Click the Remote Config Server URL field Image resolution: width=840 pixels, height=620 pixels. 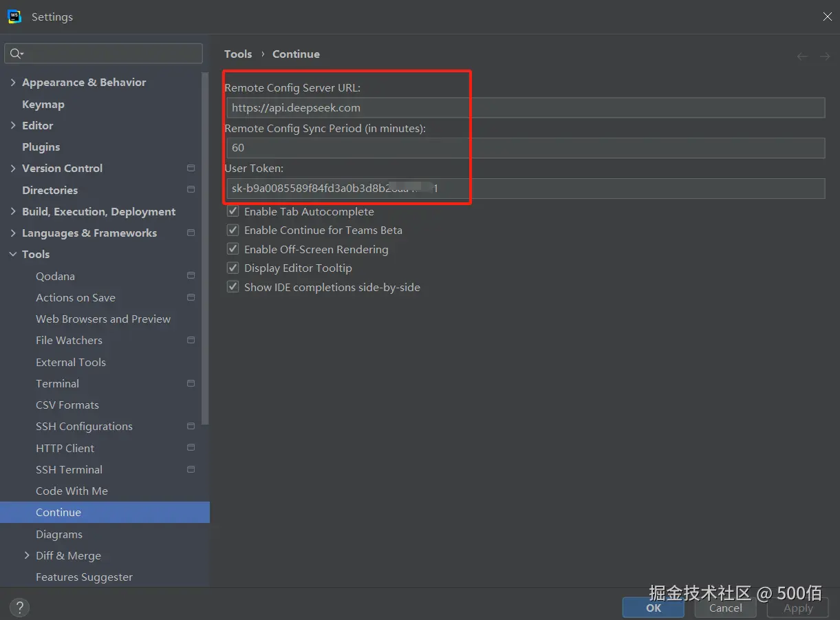pyautogui.click(x=526, y=107)
